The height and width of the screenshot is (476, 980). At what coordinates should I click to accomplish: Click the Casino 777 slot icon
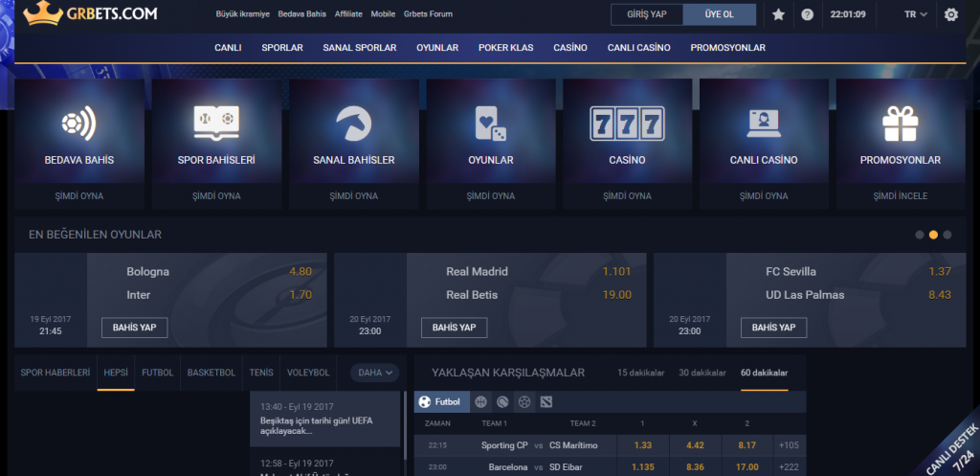pos(627,123)
